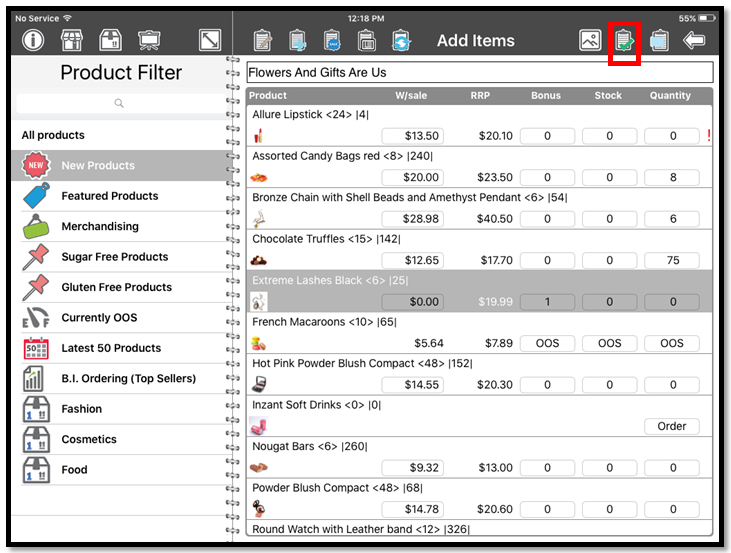Tap Nougat Bars RRP value $13.00
The height and width of the screenshot is (553, 731).
coord(496,468)
